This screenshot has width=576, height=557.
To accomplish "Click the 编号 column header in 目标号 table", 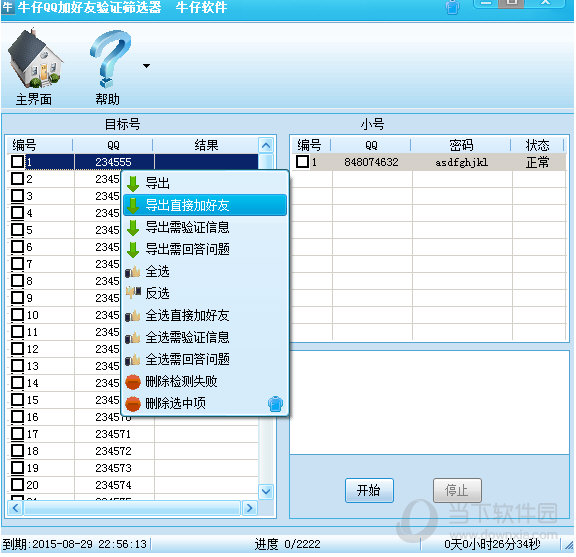I will pyautogui.click(x=40, y=145).
